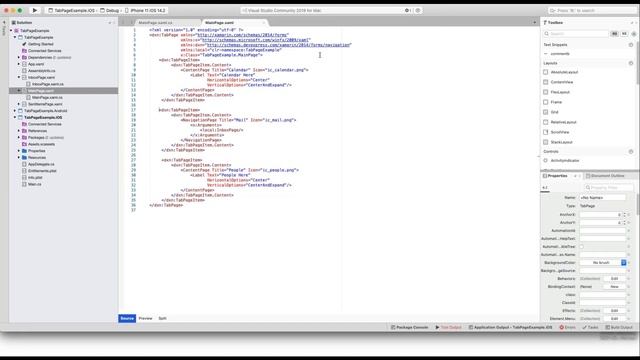Viewport: 640px width, 360px height.
Task: Show the Errors pad
Action: click(567, 327)
